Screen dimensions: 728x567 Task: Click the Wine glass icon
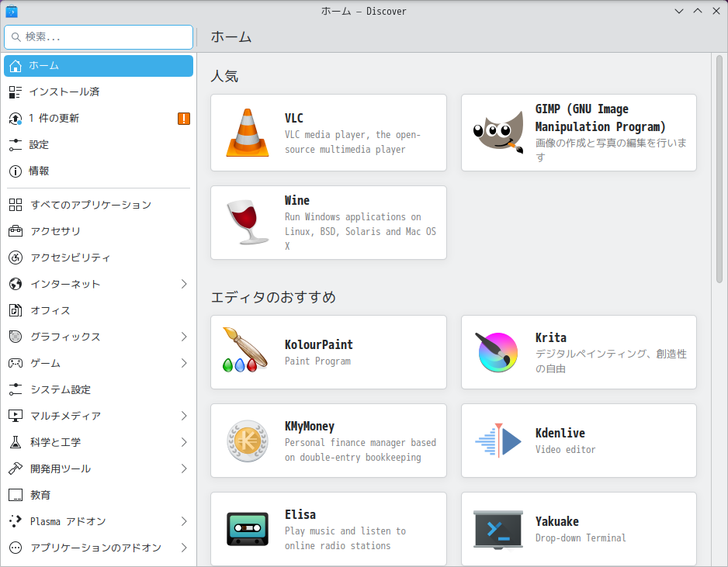click(x=248, y=223)
